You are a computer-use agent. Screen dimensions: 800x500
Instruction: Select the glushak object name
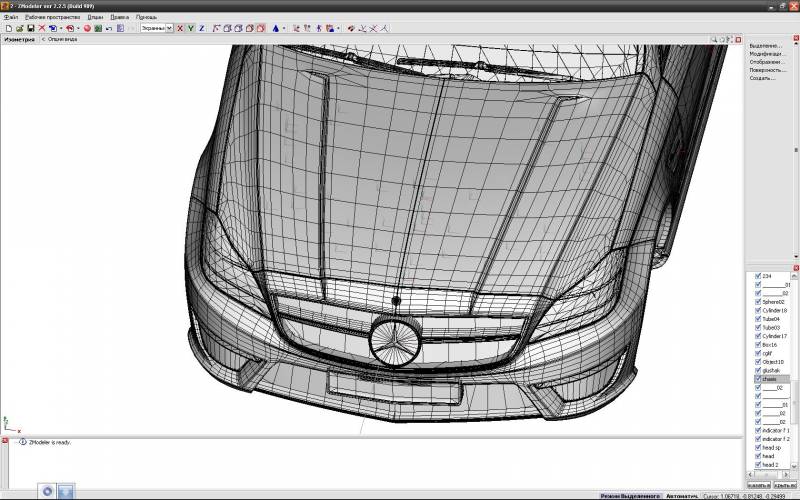click(771, 370)
